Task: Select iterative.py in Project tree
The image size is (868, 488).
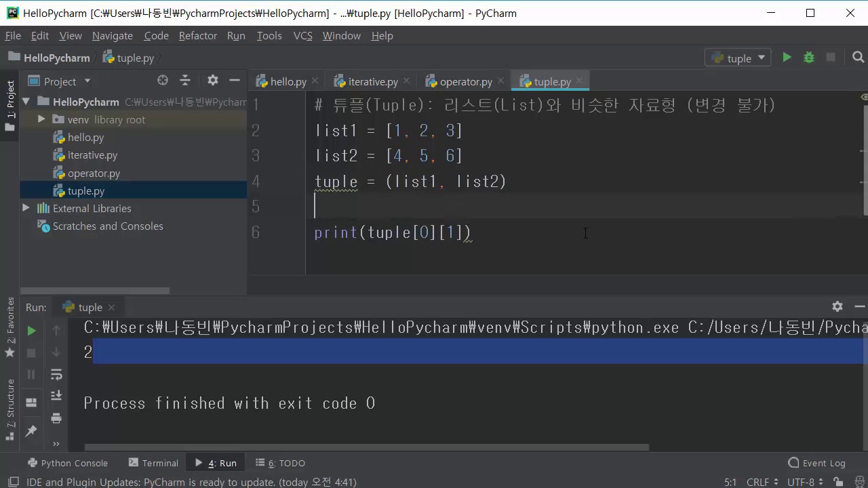Action: pos(92,155)
